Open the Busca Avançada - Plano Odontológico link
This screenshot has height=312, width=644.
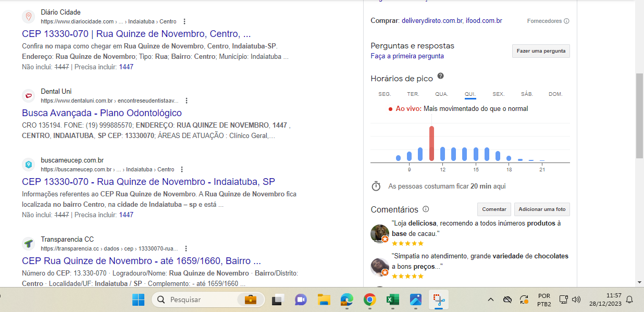coord(102,113)
